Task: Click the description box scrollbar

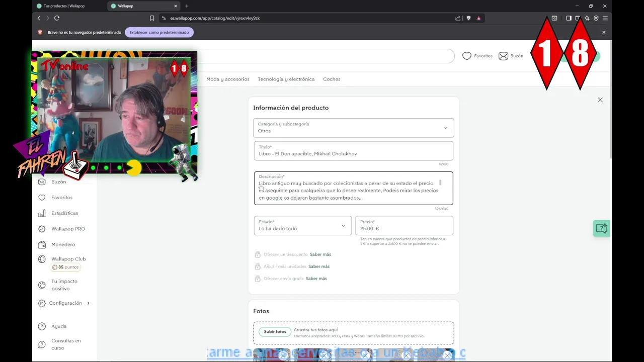Action: click(x=440, y=183)
